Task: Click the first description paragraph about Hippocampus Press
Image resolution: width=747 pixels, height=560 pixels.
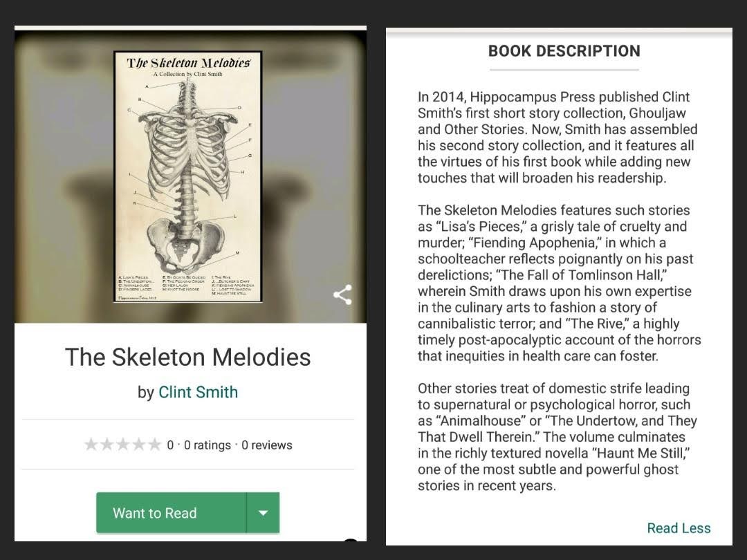Action: [x=557, y=137]
